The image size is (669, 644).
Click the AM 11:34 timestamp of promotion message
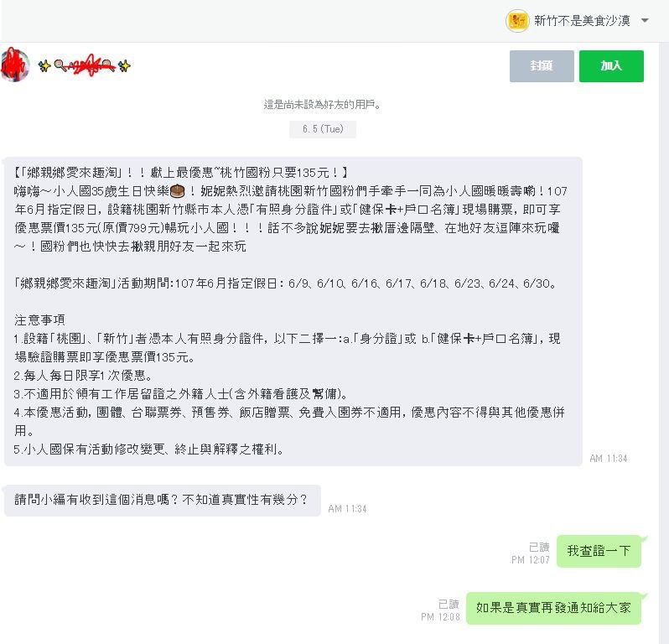coord(609,459)
